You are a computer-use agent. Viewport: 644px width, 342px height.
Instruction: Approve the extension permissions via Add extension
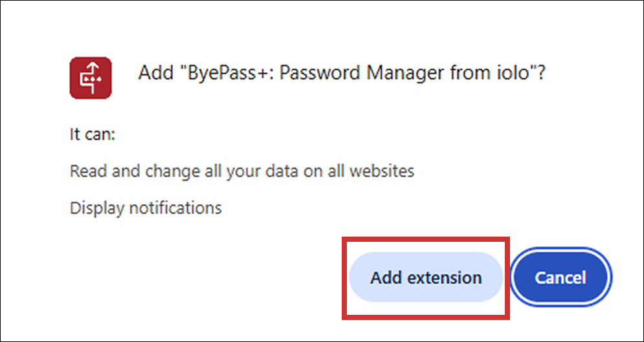point(426,277)
